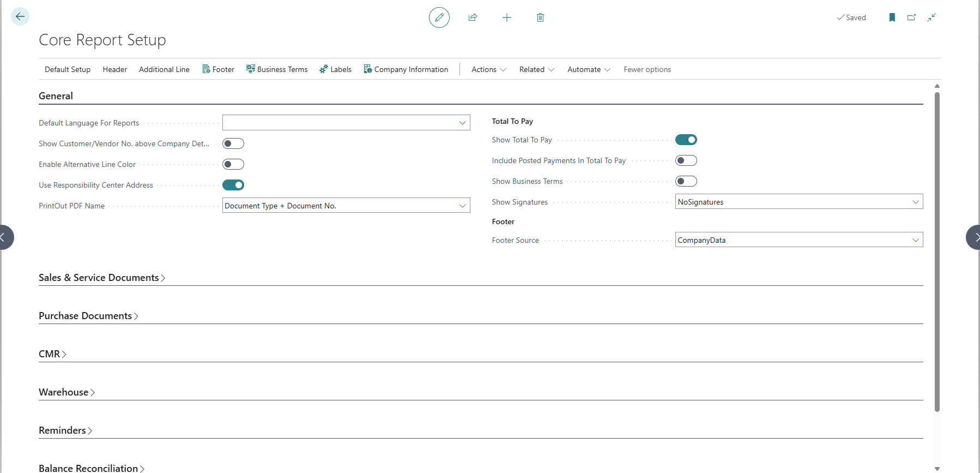Click the vertical scrollbar thumb

coord(937,251)
